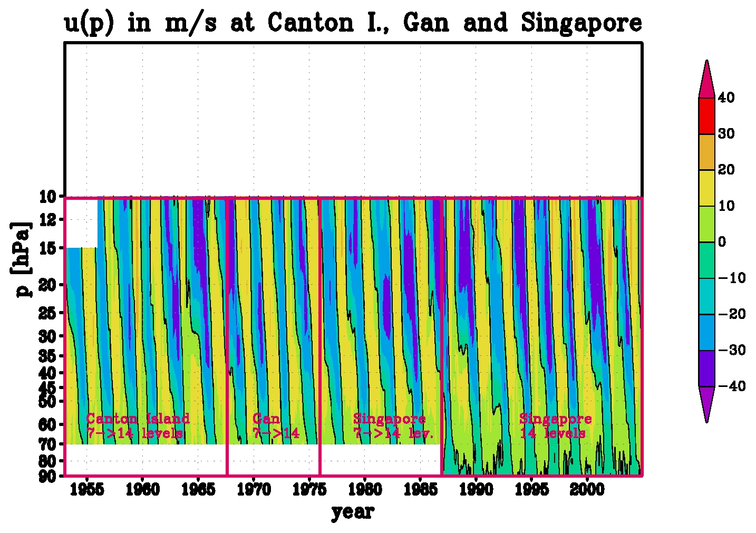Viewport: 756px width, 533px height.
Task: Click the x-axis tick label '1990'
Action: coord(476,490)
